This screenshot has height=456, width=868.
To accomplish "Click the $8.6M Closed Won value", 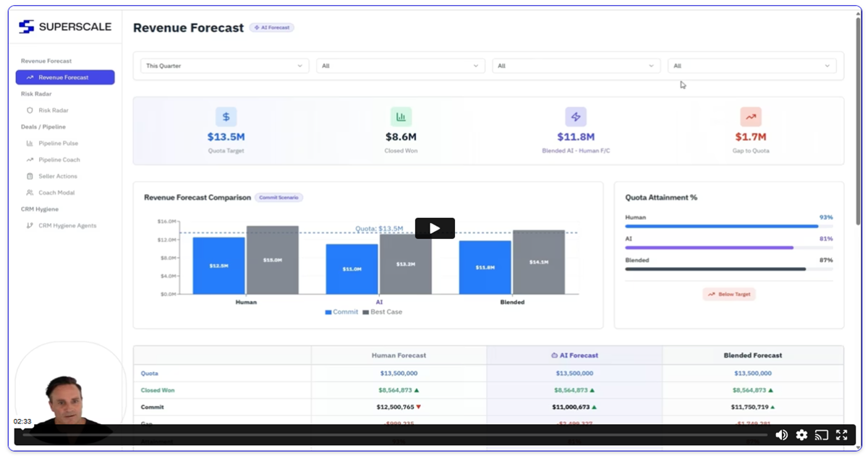I will tap(401, 137).
